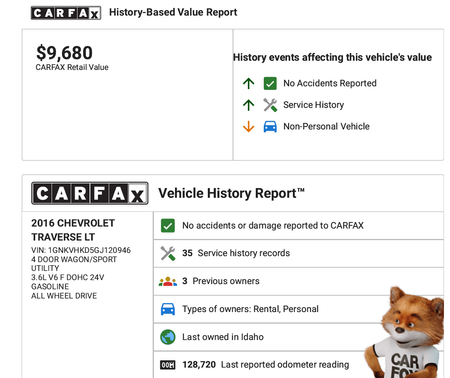Click 128,720 Last reported odometer reading row

tap(298, 365)
